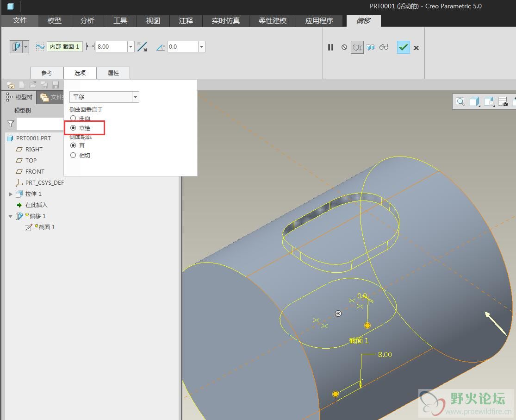The height and width of the screenshot is (420, 516).
Task: Select the 曲面 radio button
Action: [x=73, y=118]
